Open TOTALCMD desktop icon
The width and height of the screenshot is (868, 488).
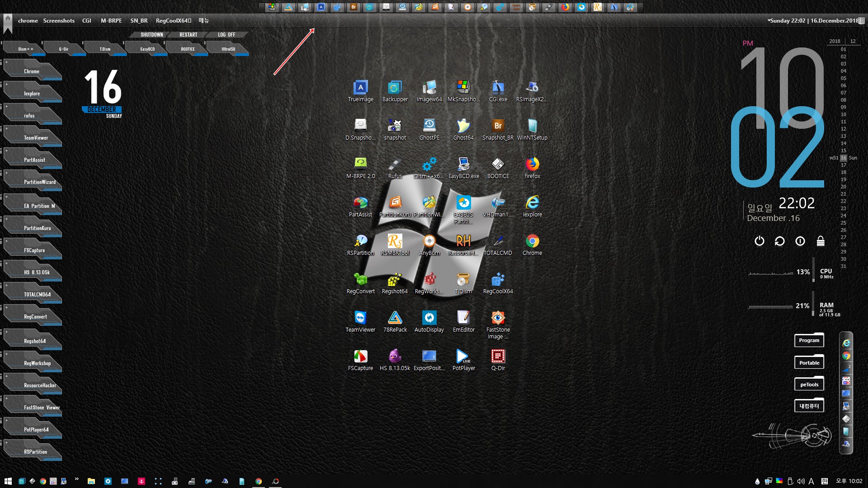coord(498,244)
